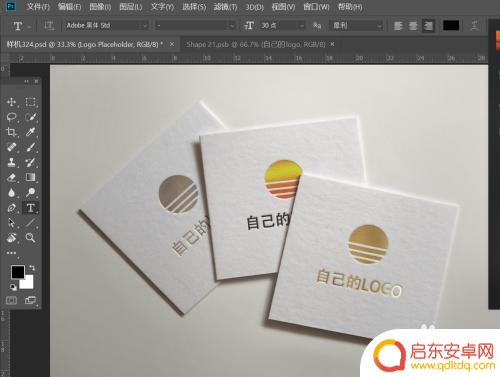Reset default foreground and background colors
The image size is (500, 377).
click(x=13, y=287)
